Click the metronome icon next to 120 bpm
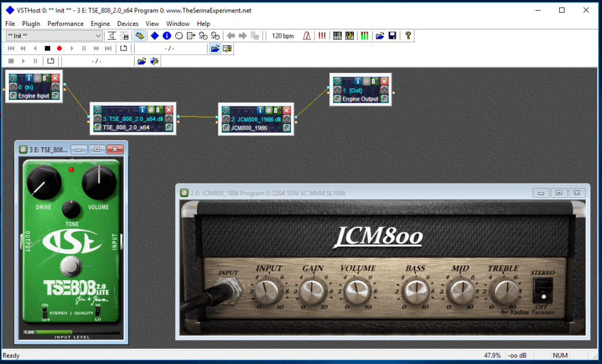The image size is (602, 364). click(x=307, y=36)
